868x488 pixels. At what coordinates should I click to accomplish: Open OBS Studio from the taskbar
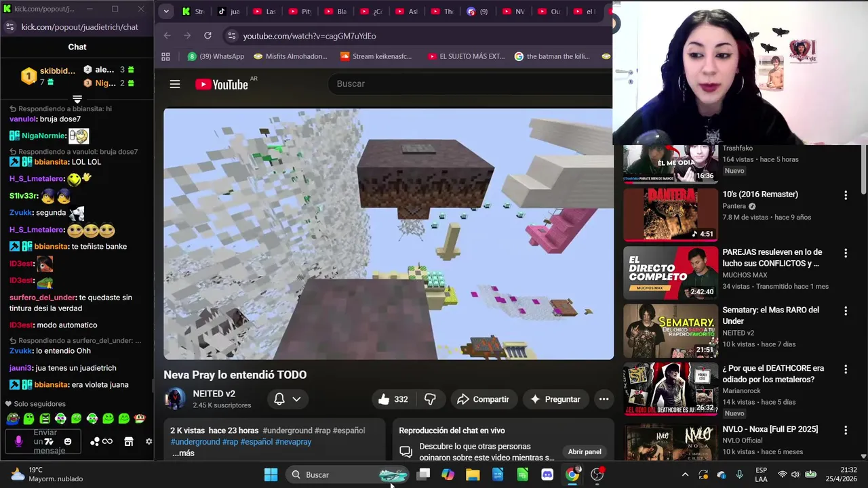pos(597,474)
